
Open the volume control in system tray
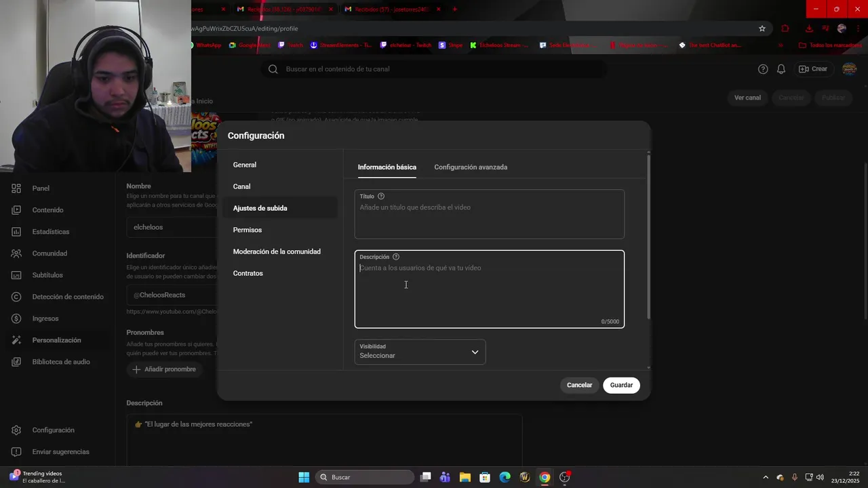tap(820, 477)
